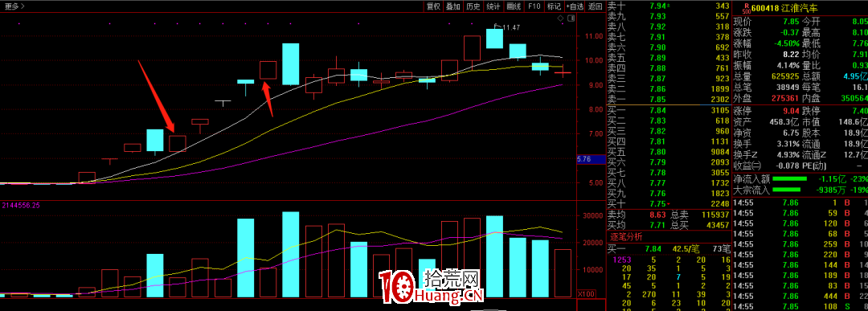The image size is (868, 311).
Task: Click the 标记 mark button
Action: 554,6
